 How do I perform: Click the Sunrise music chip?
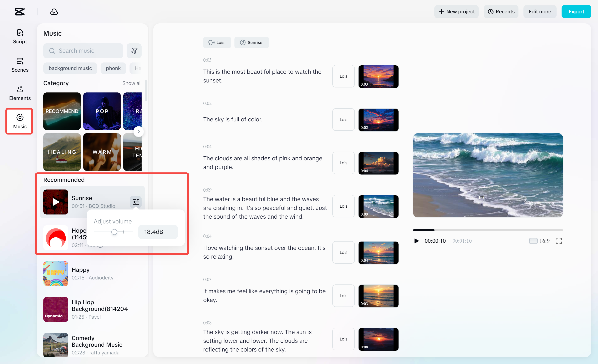[x=252, y=42]
